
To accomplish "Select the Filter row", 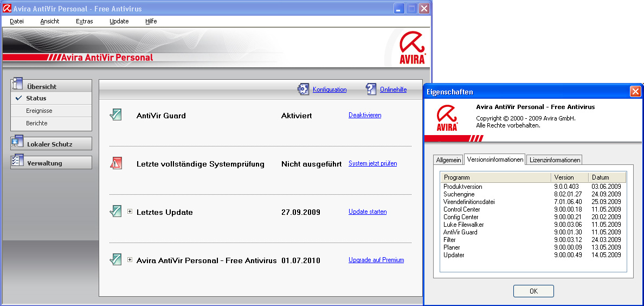I will click(533, 240).
